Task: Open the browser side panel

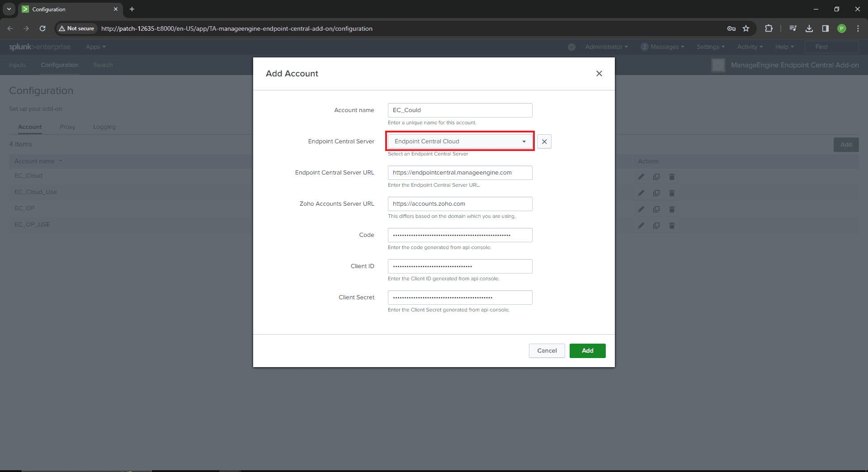Action: coord(826,28)
